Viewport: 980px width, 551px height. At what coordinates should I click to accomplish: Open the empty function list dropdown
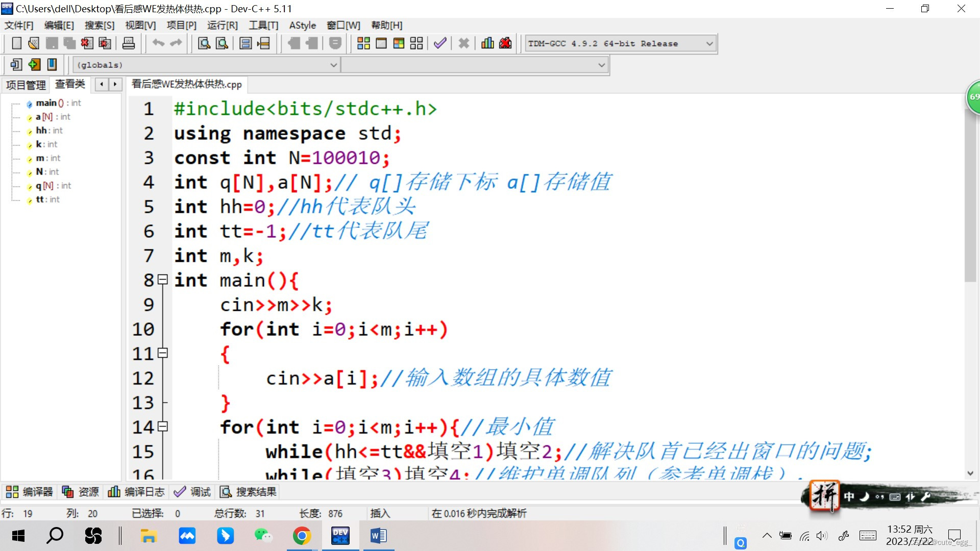[x=601, y=65]
